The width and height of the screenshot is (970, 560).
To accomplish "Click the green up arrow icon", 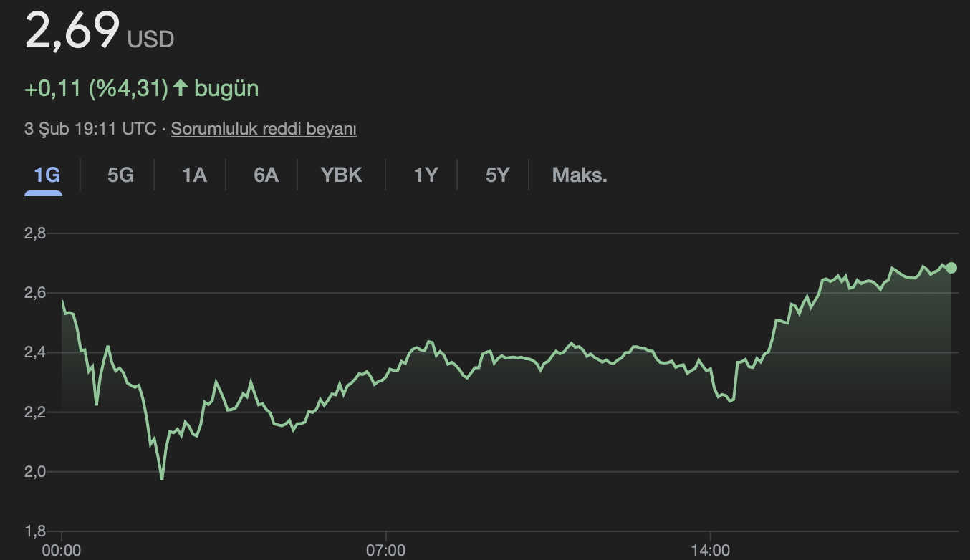I will click(181, 88).
